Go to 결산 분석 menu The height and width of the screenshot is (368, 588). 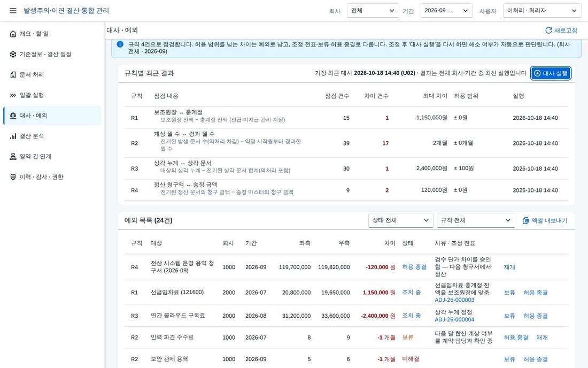[x=52, y=136]
